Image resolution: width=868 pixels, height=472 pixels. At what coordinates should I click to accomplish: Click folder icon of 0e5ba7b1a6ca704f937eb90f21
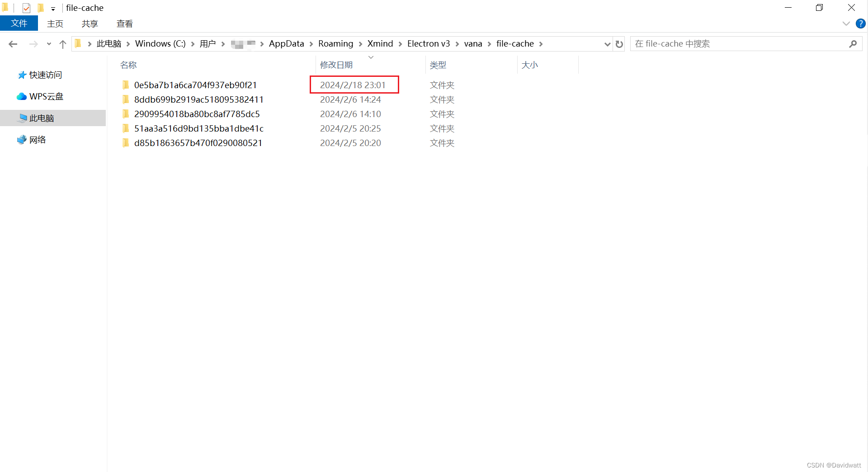pyautogui.click(x=126, y=85)
